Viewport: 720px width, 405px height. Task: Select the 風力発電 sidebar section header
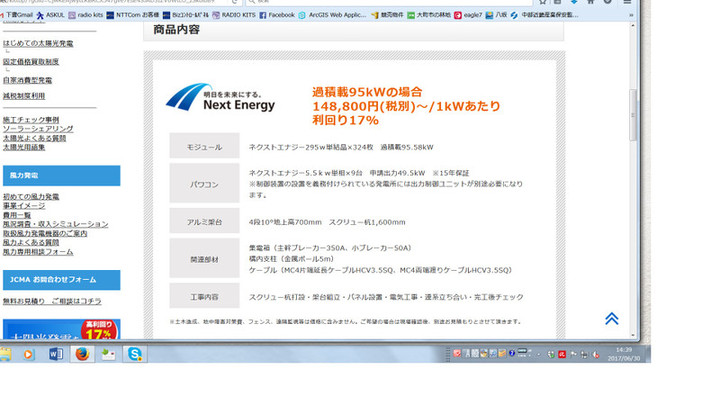coord(61,176)
